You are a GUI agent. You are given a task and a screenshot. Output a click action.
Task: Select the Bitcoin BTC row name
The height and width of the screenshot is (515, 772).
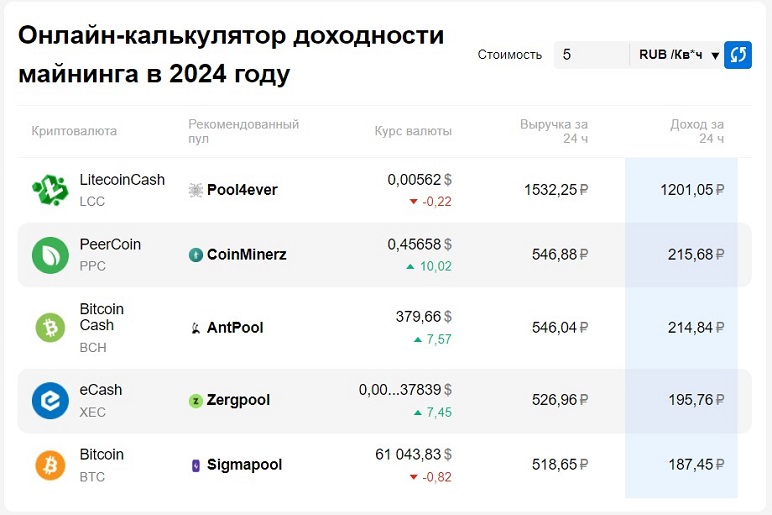tap(102, 455)
